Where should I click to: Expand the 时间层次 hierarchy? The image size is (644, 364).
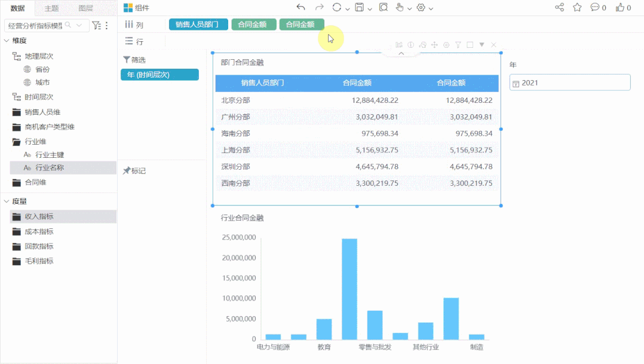(39, 97)
